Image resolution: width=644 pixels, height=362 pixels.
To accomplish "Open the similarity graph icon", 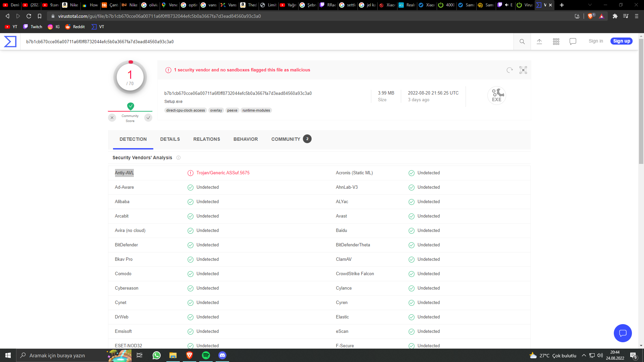I will (x=523, y=70).
